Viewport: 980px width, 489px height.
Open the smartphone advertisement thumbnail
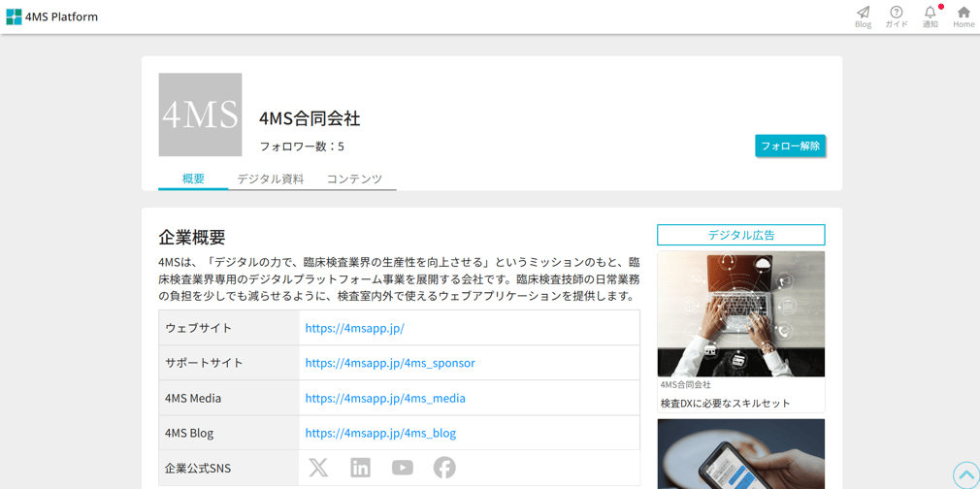click(x=740, y=454)
